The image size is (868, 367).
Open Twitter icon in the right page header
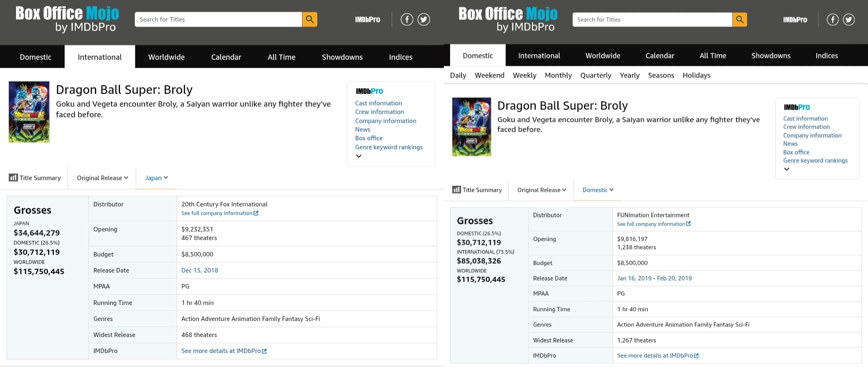(x=849, y=19)
